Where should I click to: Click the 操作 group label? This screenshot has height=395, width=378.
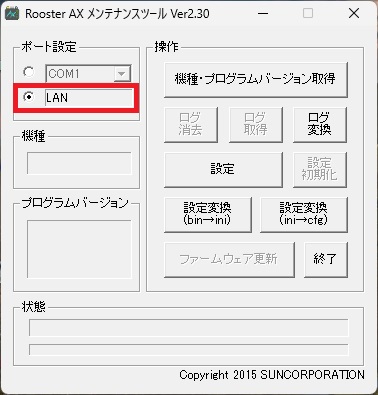[x=166, y=47]
